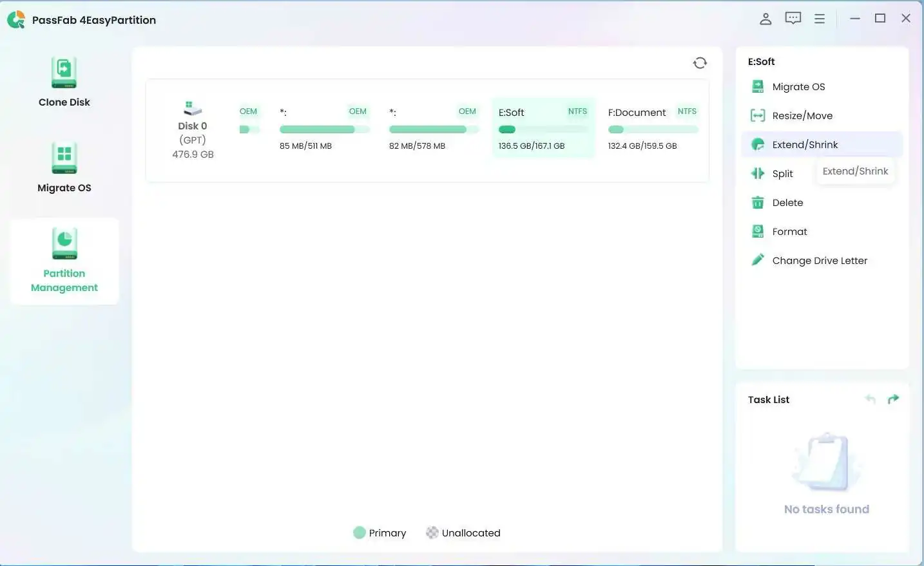Screen dimensions: 924x566
Task: Click the Task List heading
Action: click(769, 399)
